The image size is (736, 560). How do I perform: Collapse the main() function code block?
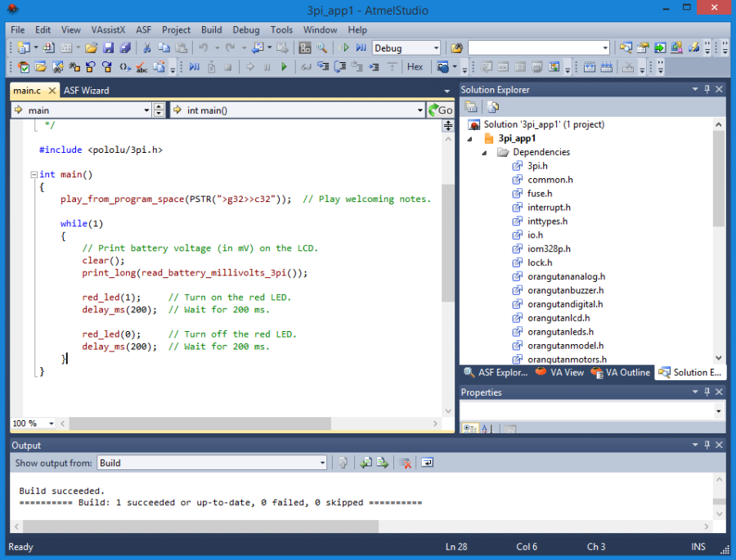point(33,175)
